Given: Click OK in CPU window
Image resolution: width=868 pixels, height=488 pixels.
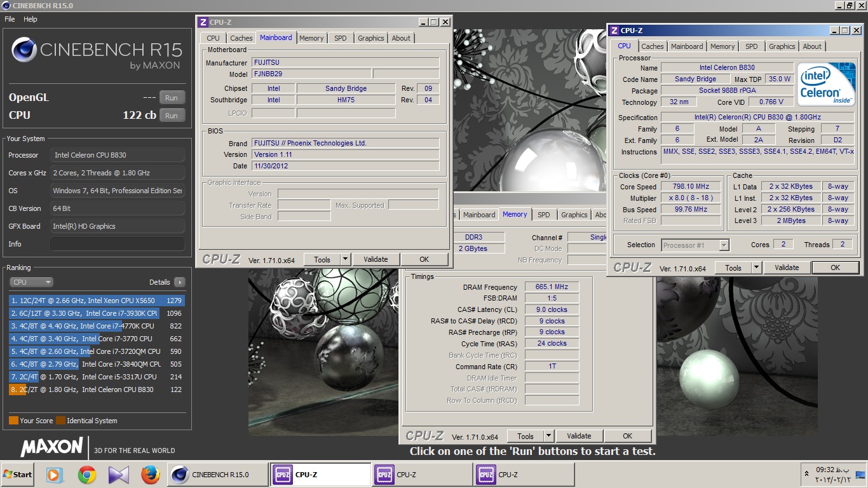Looking at the screenshot, I should click(x=836, y=268).
